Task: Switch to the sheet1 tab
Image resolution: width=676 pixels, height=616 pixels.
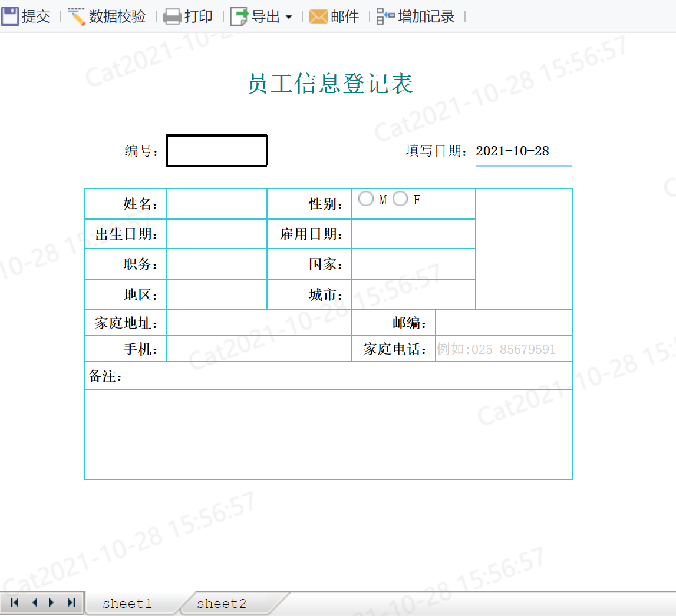Action: [x=127, y=604]
